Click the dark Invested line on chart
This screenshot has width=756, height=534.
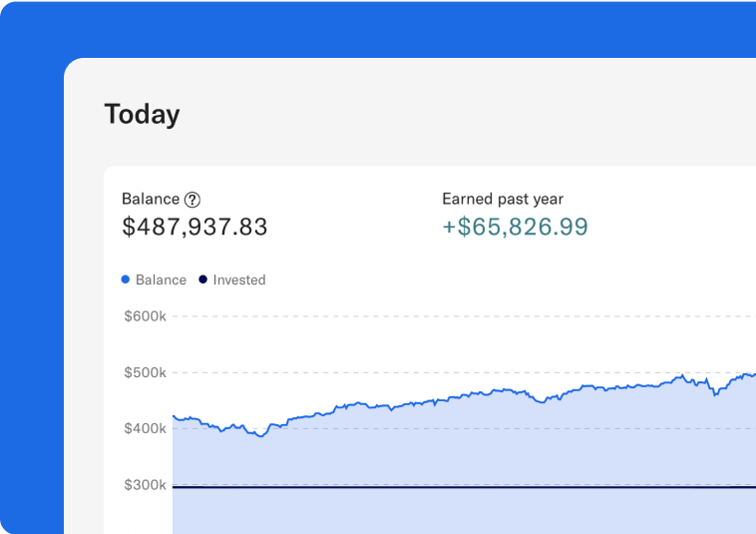[x=449, y=487]
